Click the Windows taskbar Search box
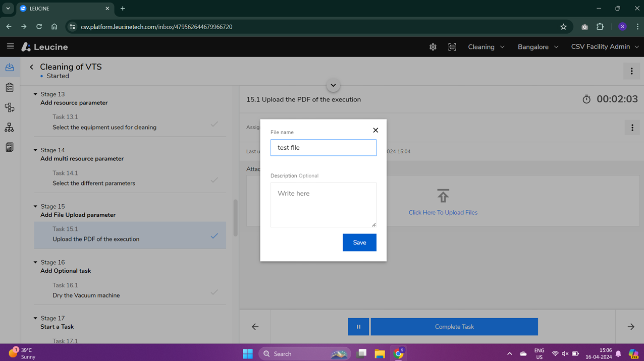Image resolution: width=644 pixels, height=361 pixels. (x=305, y=354)
